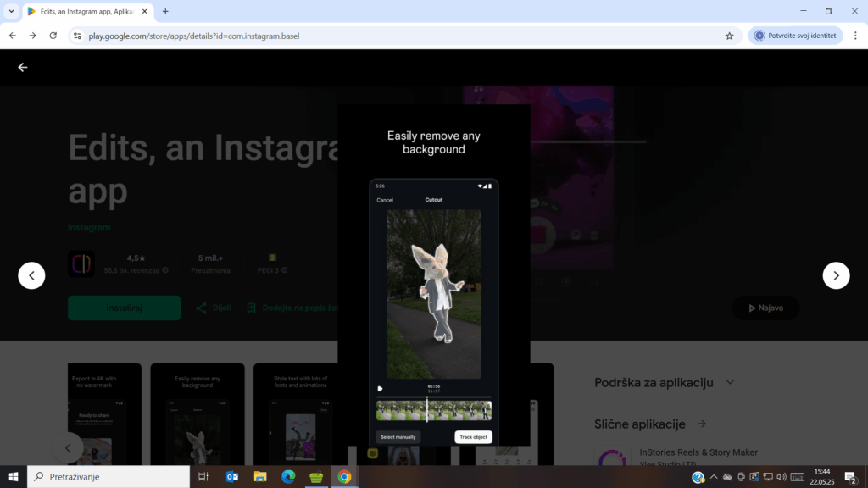Image resolution: width=868 pixels, height=488 pixels.
Task: Click the browser forward button
Action: coord(33,36)
